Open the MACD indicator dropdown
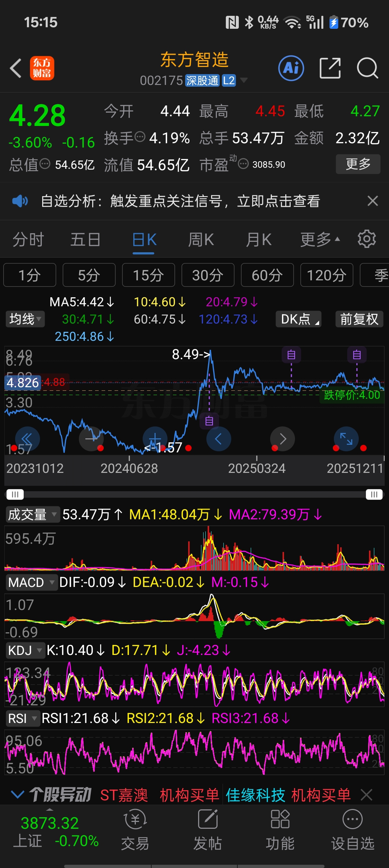 31,582
